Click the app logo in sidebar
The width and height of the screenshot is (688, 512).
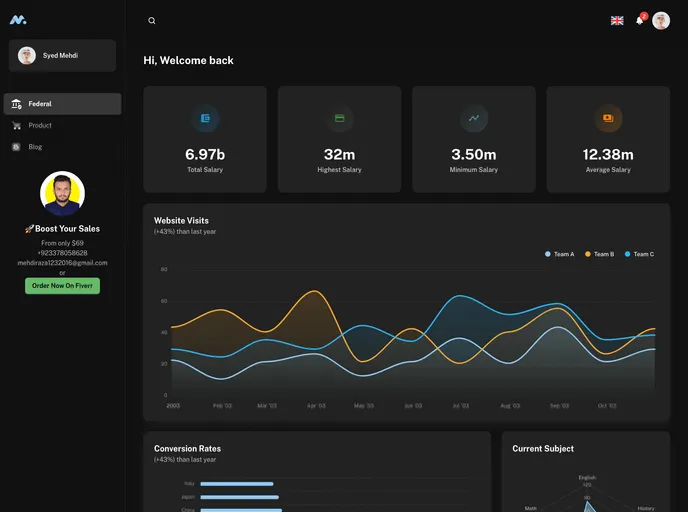point(18,20)
